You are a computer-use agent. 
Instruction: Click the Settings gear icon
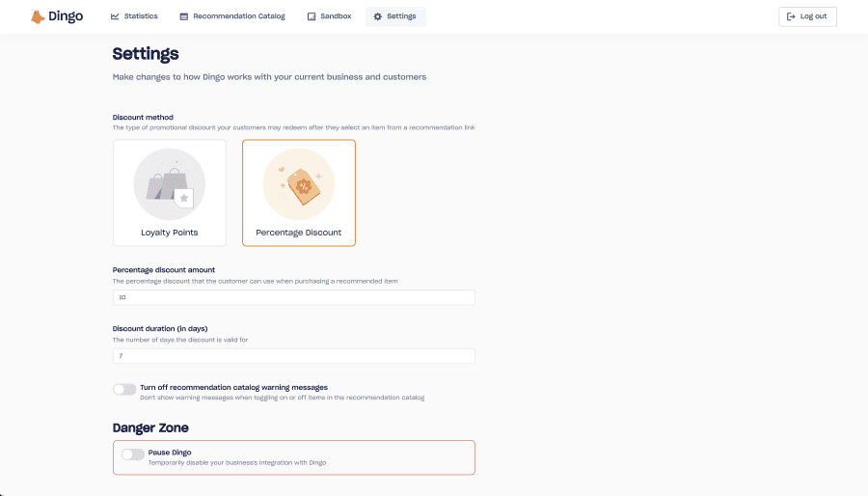point(377,16)
